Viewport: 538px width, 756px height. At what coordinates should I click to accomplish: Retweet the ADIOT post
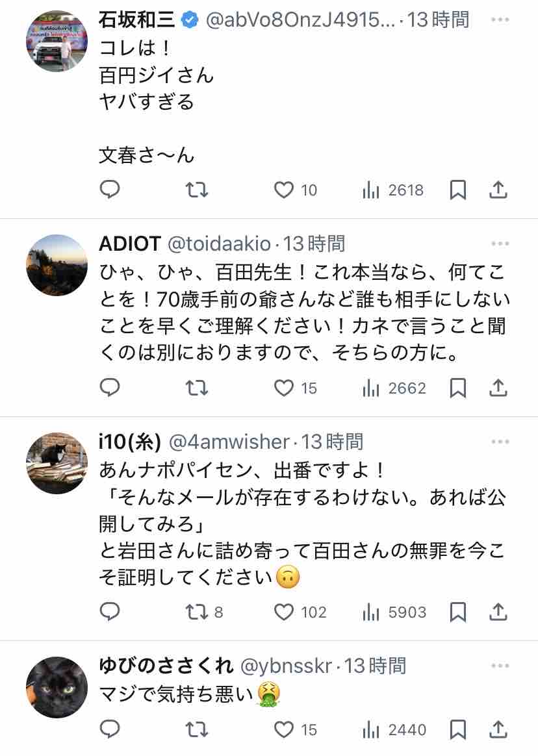[x=197, y=388]
